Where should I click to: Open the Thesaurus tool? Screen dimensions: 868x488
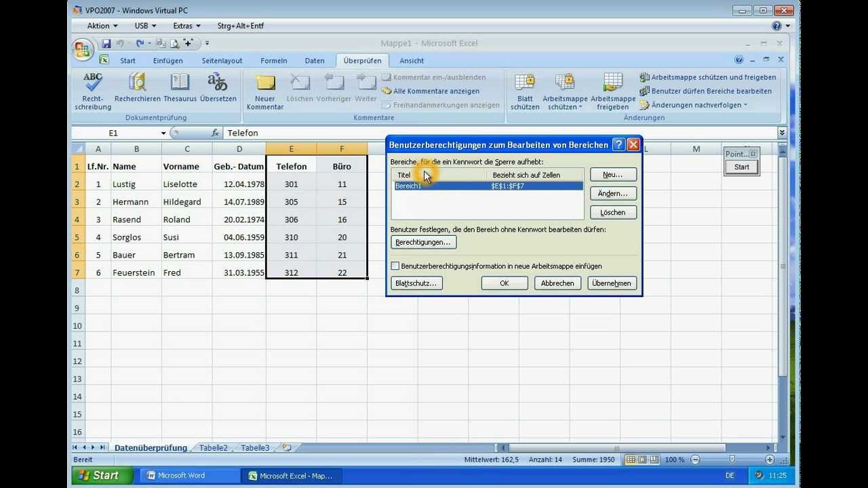180,88
